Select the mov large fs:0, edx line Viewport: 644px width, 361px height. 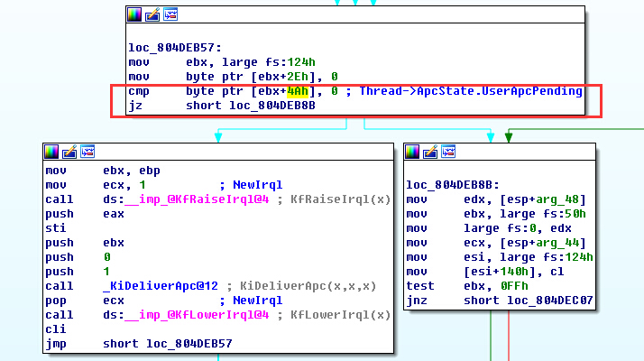[x=489, y=228]
